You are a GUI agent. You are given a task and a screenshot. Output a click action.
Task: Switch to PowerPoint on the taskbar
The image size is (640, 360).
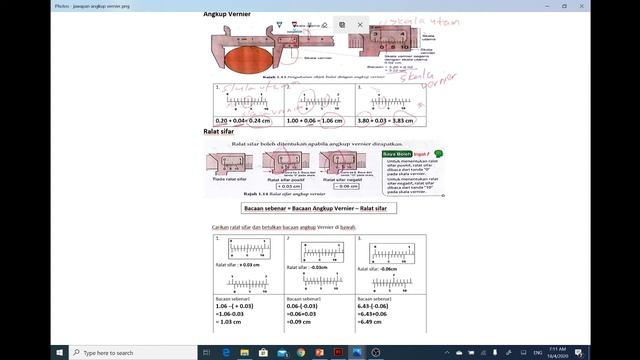point(320,353)
